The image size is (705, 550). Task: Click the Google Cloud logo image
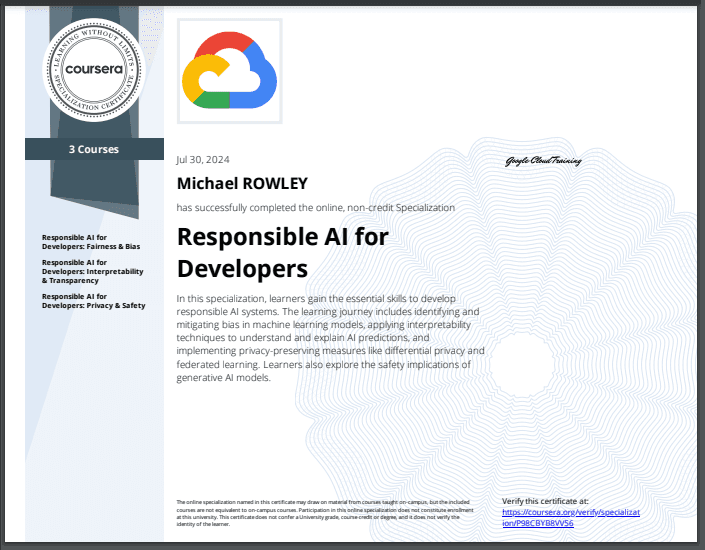[x=229, y=71]
